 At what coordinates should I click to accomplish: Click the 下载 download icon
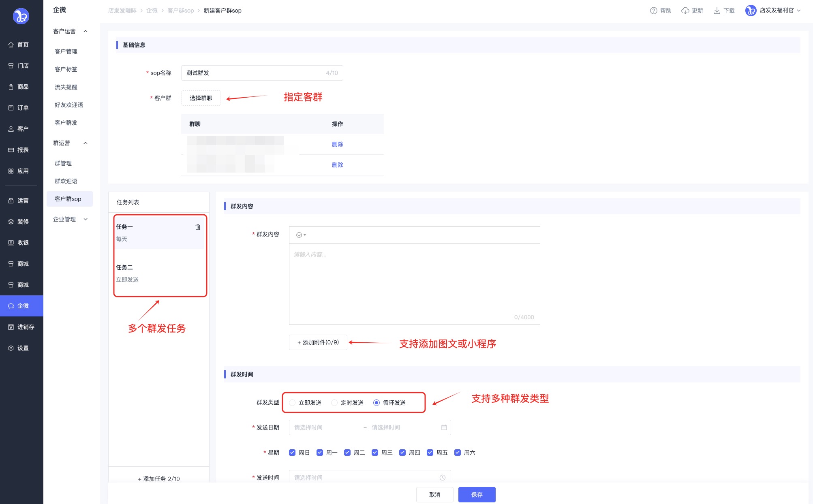click(x=717, y=11)
